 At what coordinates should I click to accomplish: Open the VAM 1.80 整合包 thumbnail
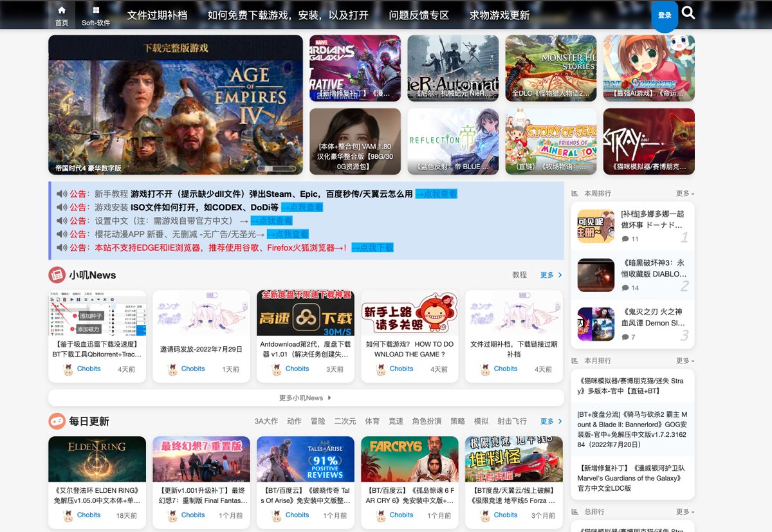355,142
